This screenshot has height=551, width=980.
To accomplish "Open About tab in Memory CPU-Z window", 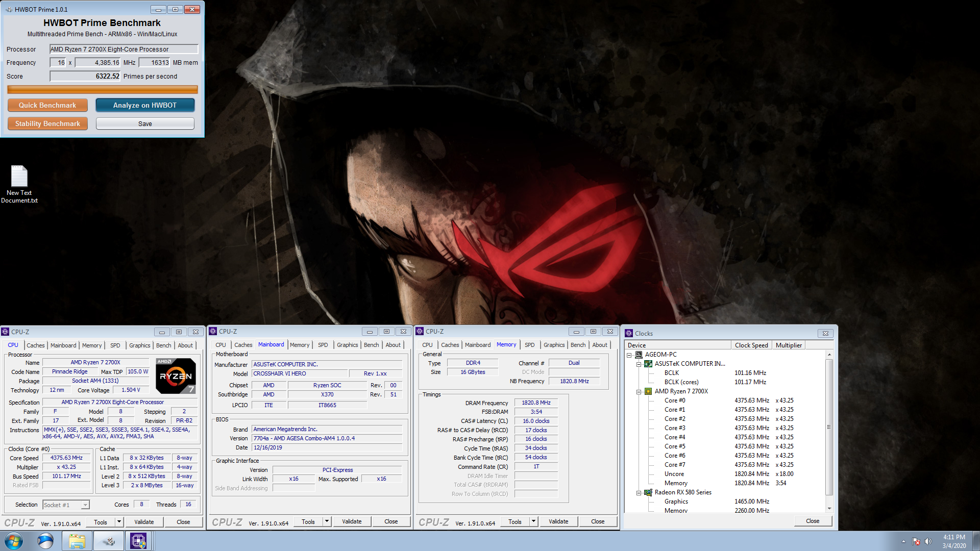I will click(600, 345).
